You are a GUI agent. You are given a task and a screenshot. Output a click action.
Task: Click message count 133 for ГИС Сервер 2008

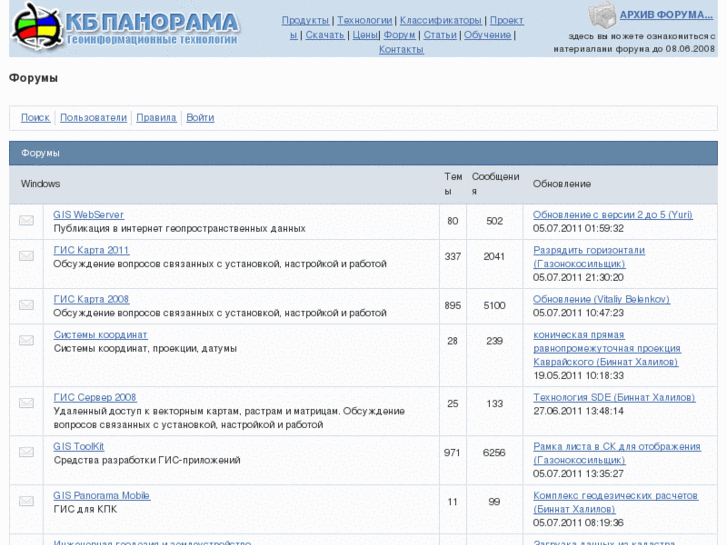pos(494,404)
